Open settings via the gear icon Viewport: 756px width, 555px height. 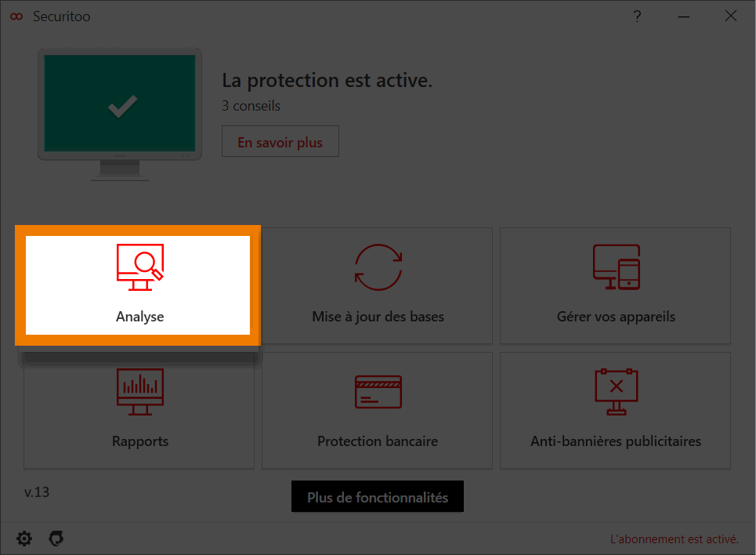point(24,539)
